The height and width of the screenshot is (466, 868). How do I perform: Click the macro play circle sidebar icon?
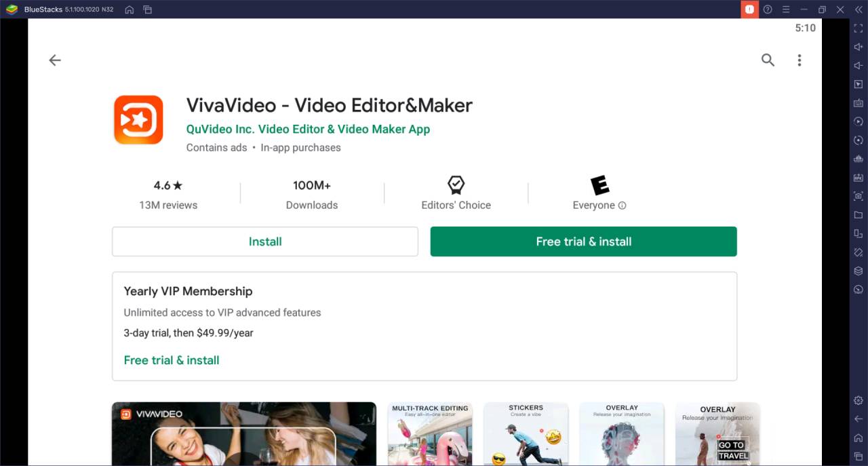[859, 121]
